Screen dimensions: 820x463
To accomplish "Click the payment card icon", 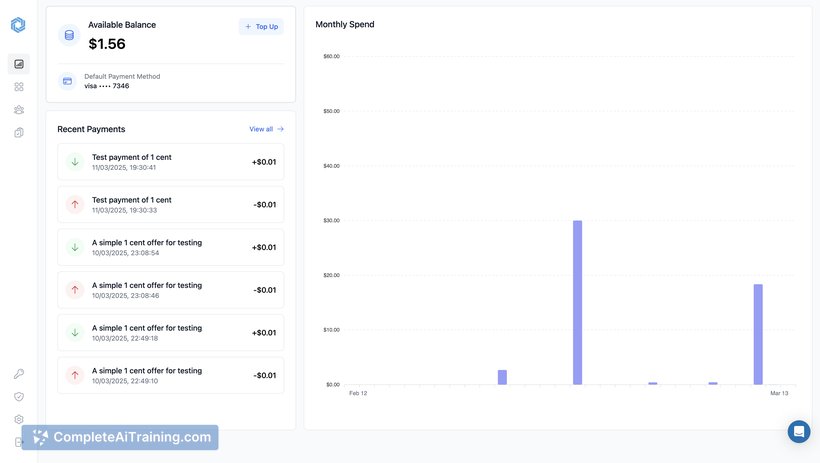I will click(67, 81).
